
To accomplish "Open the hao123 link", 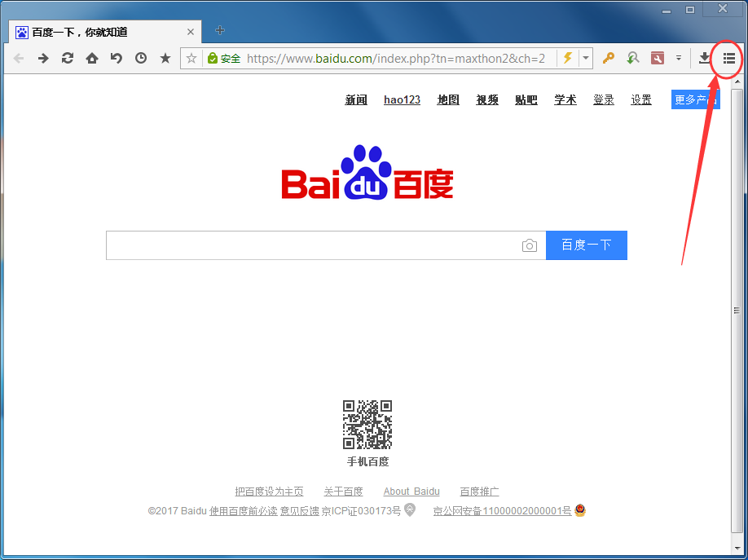I will [402, 99].
